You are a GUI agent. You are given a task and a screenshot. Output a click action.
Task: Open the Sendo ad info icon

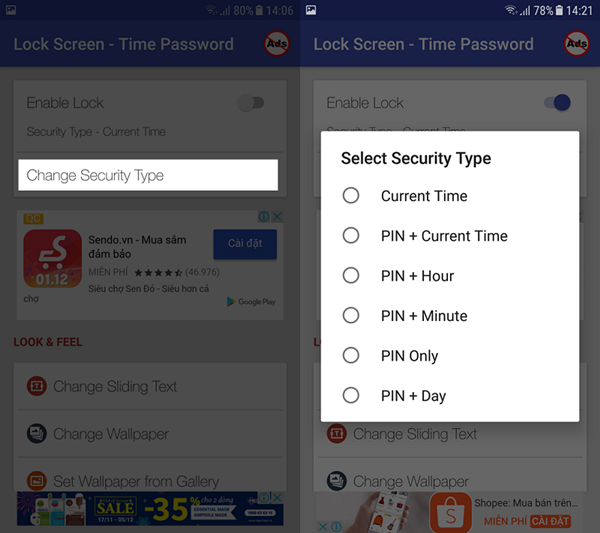[264, 217]
